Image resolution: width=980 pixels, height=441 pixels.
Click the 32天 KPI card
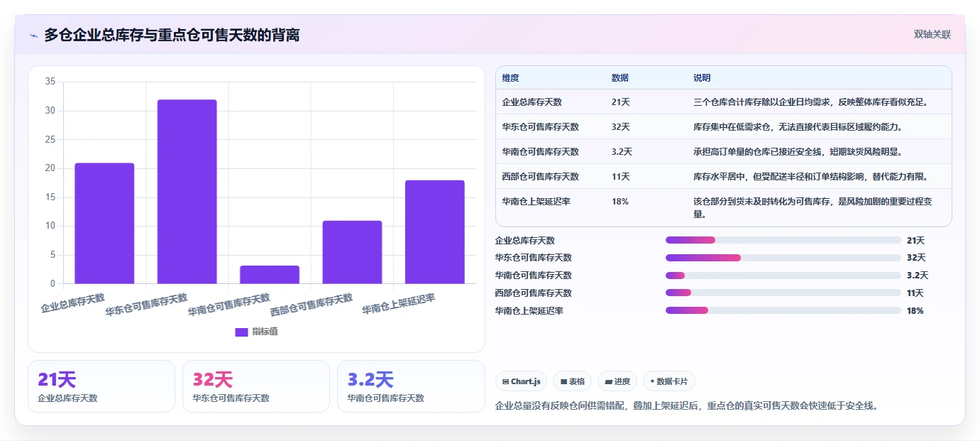[x=256, y=386]
